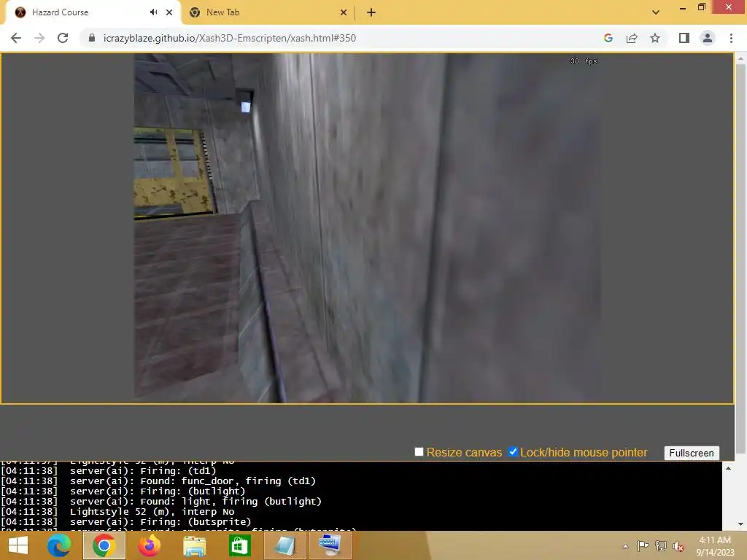The width and height of the screenshot is (747, 560).
Task: Enable the Resize canvas checkbox
Action: coord(419,452)
